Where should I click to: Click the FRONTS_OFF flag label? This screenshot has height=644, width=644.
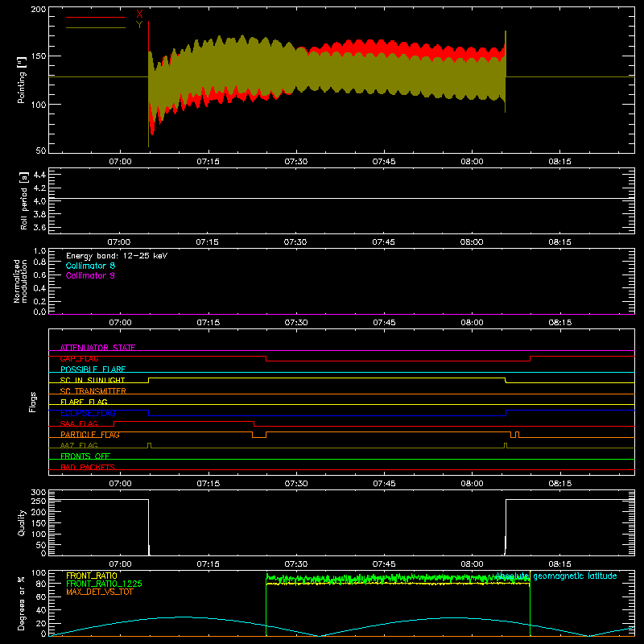click(x=85, y=456)
